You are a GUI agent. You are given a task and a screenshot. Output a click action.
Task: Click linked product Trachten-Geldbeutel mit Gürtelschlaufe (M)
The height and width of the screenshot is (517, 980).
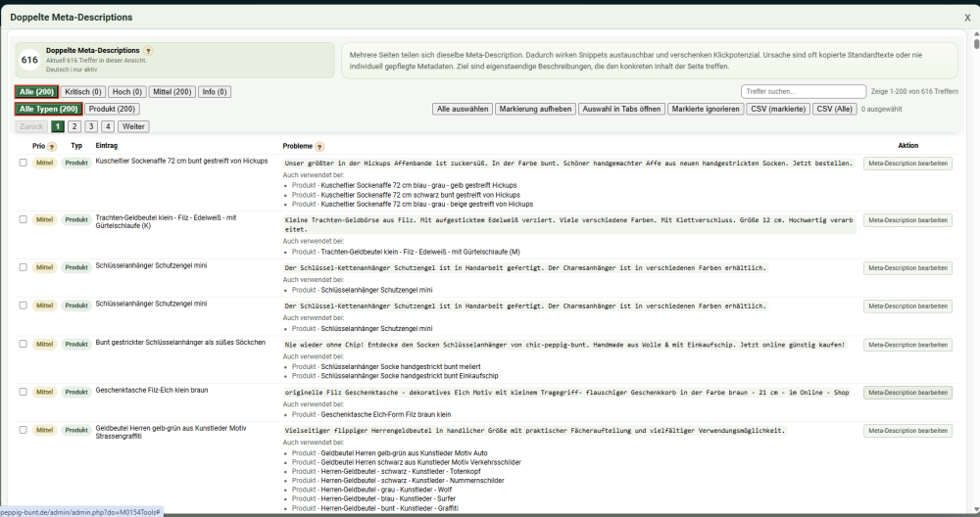coord(420,253)
